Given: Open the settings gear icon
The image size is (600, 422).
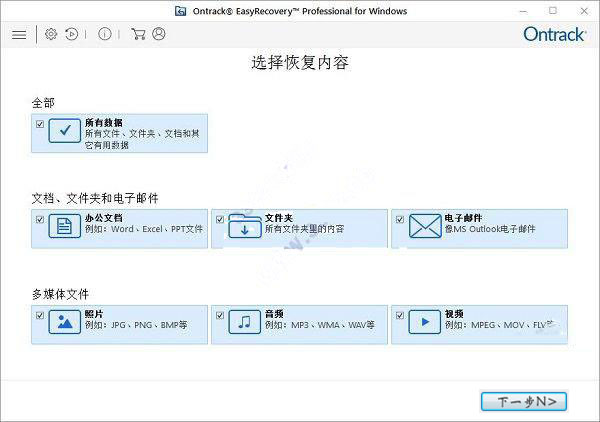Looking at the screenshot, I should (x=51, y=34).
